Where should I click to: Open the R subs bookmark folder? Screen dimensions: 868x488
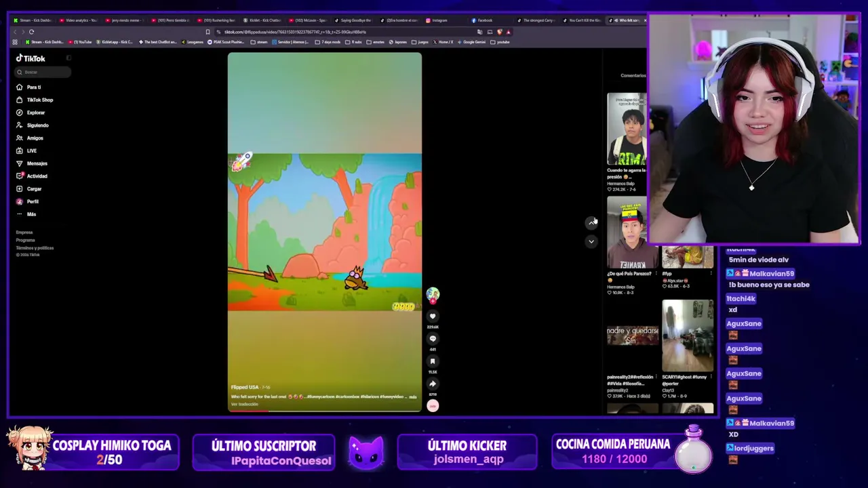coord(354,42)
